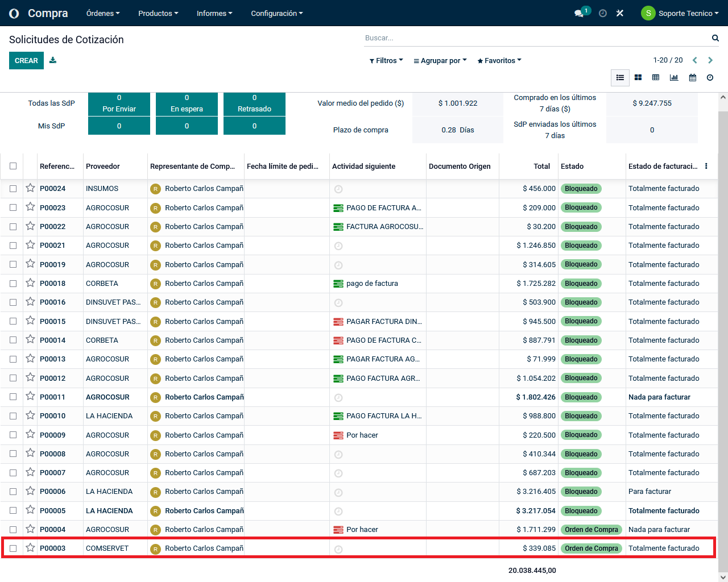Select all rows with header checkbox
The width and height of the screenshot is (728, 582).
coord(13,166)
